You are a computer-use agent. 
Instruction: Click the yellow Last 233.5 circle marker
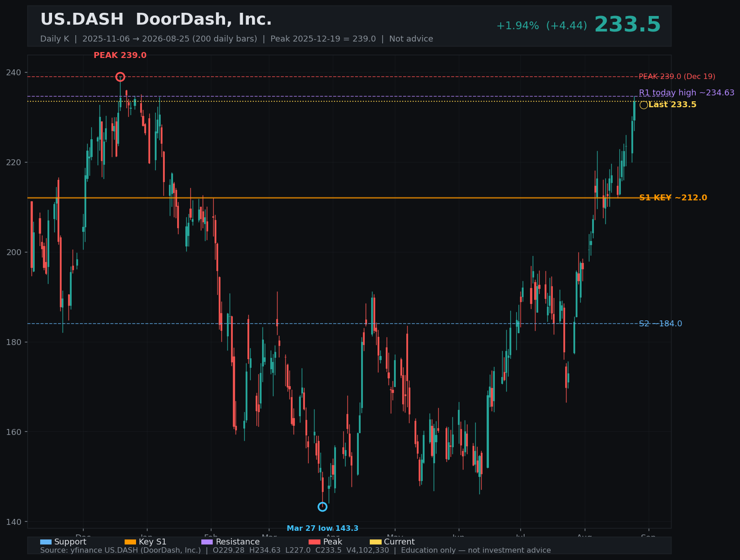[x=644, y=105]
